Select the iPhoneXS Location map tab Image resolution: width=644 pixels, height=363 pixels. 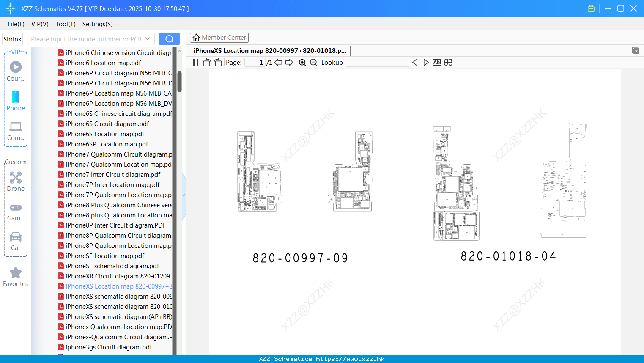[270, 50]
